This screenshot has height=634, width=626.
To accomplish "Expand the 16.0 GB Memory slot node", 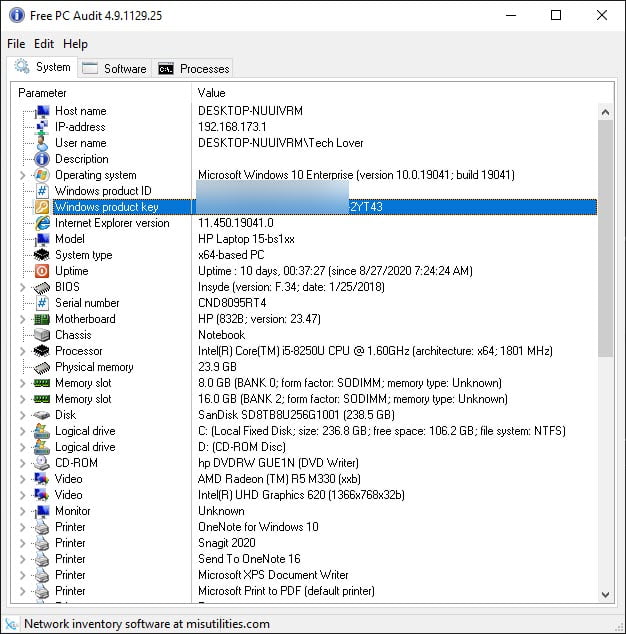I will tap(23, 399).
